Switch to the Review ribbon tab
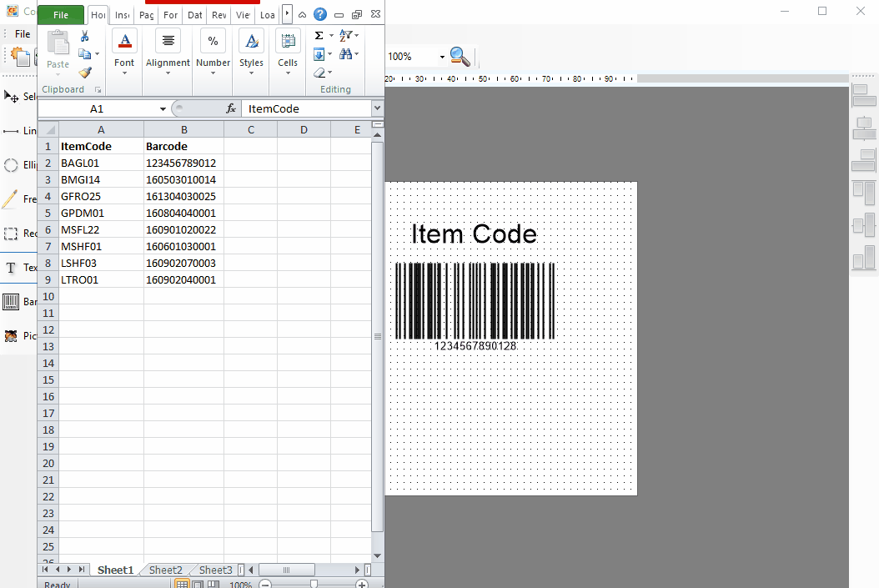 [219, 15]
